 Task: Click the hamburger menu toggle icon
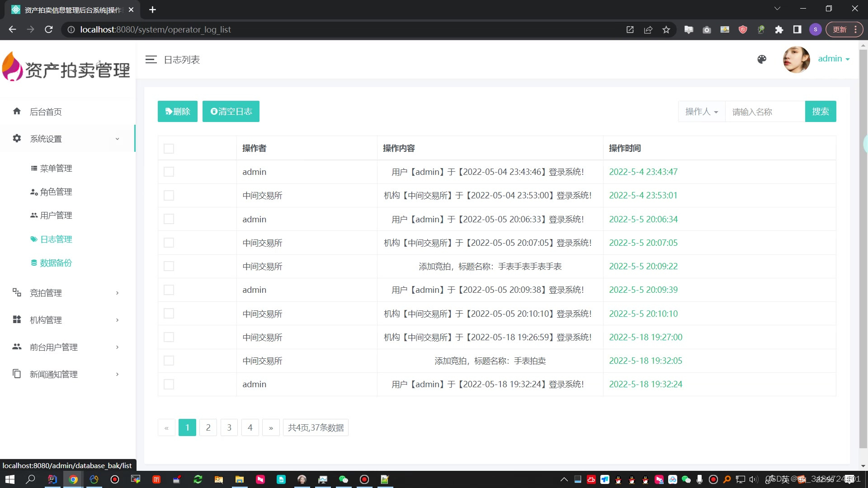pos(151,59)
